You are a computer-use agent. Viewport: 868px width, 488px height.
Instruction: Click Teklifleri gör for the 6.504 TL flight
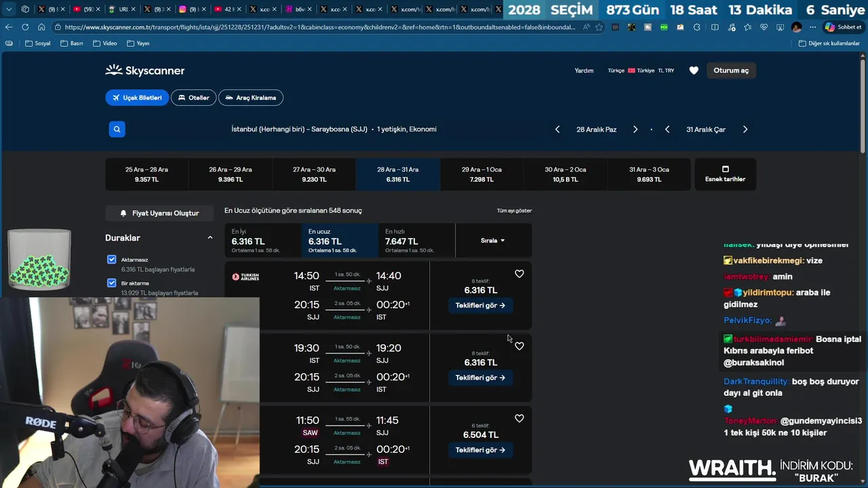click(480, 450)
